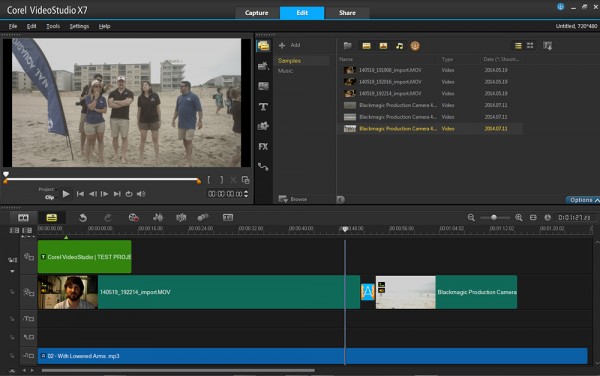Open the Help menu

104,26
